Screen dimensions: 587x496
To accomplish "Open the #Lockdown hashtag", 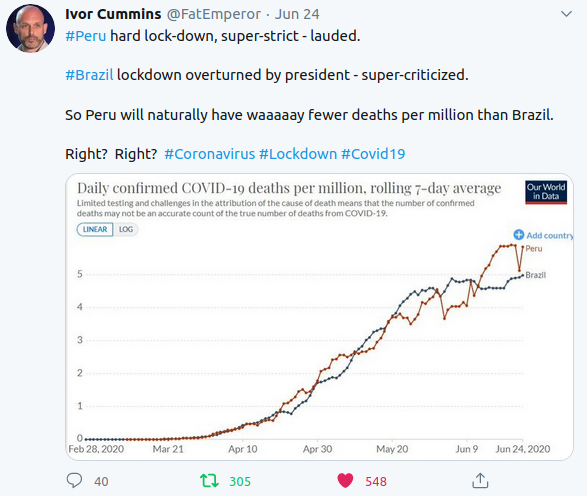I will click(298, 154).
